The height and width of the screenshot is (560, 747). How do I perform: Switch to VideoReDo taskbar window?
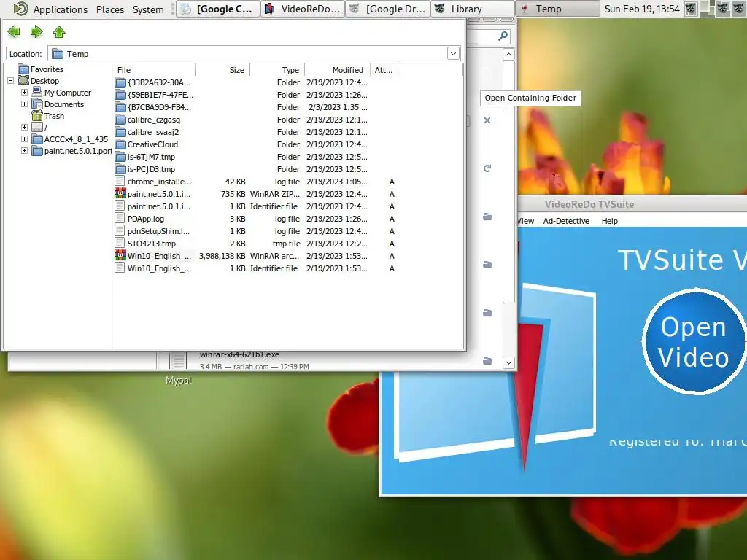[303, 9]
